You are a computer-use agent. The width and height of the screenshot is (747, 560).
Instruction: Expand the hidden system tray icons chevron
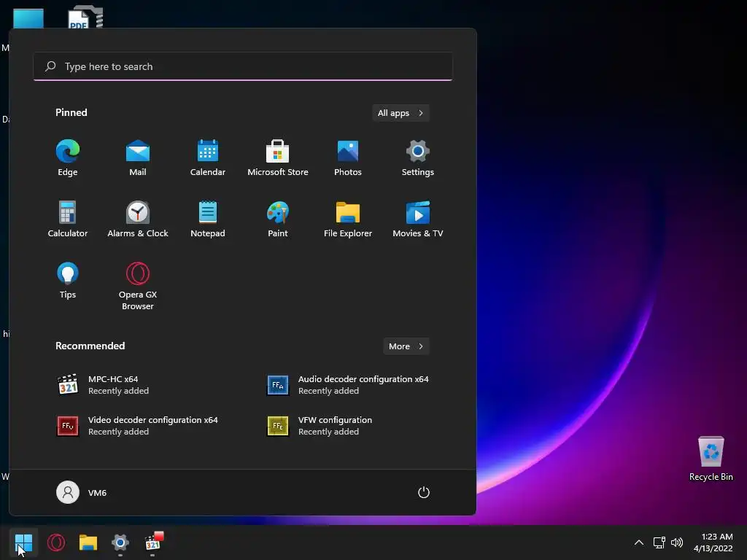click(639, 542)
